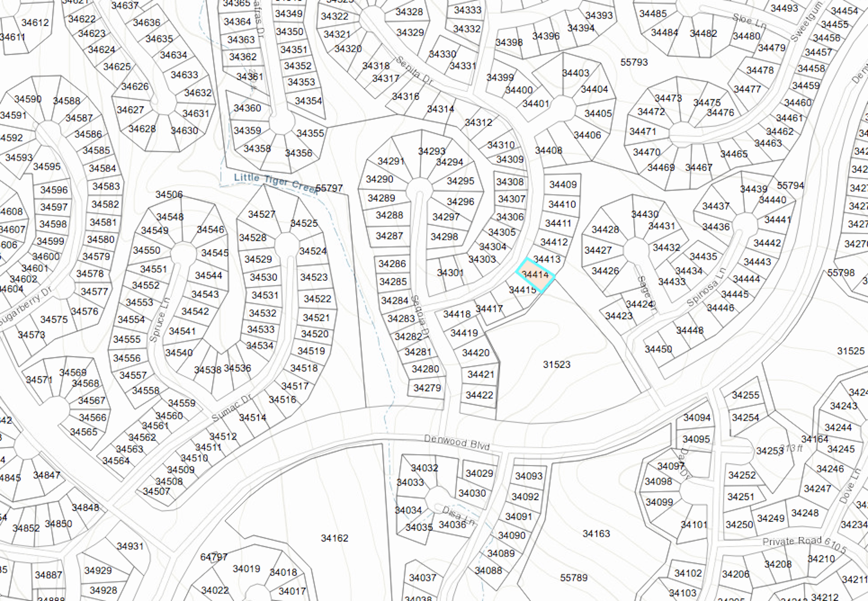Click parcel 34628
Screen dimensions: 868x601
coord(142,129)
